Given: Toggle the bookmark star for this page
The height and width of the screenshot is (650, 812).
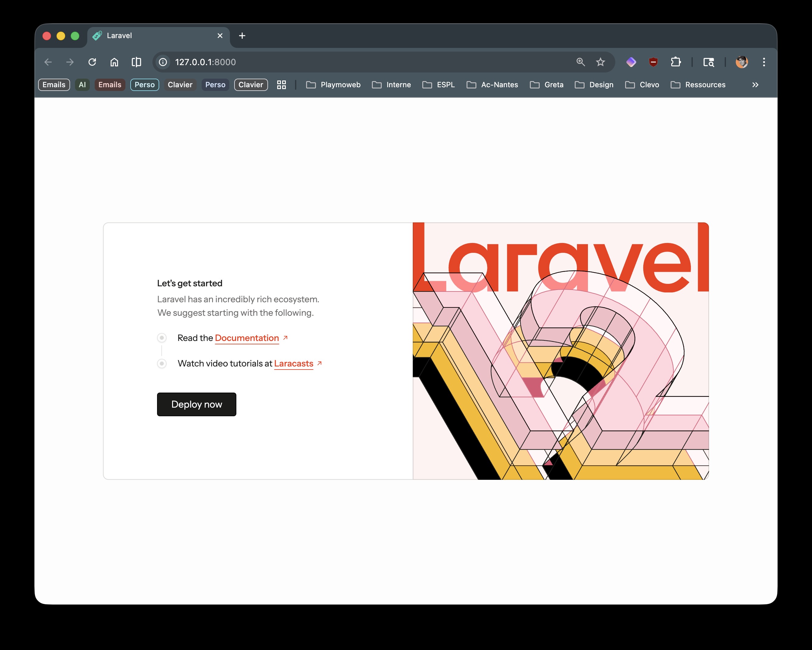Looking at the screenshot, I should coord(600,62).
